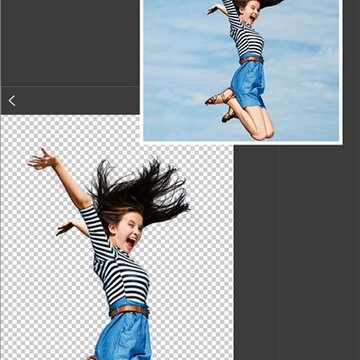Click the back chevron arrow
This screenshot has height=360, width=360.
pos(12,101)
